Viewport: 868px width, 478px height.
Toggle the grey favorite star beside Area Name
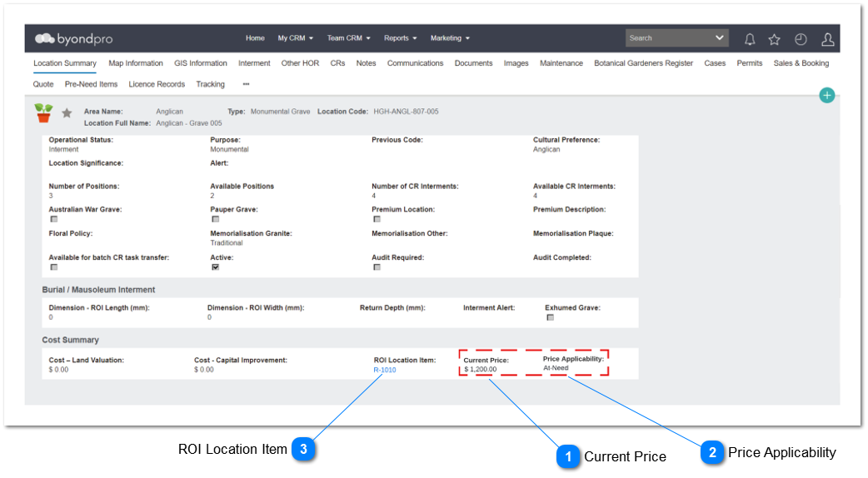(67, 113)
